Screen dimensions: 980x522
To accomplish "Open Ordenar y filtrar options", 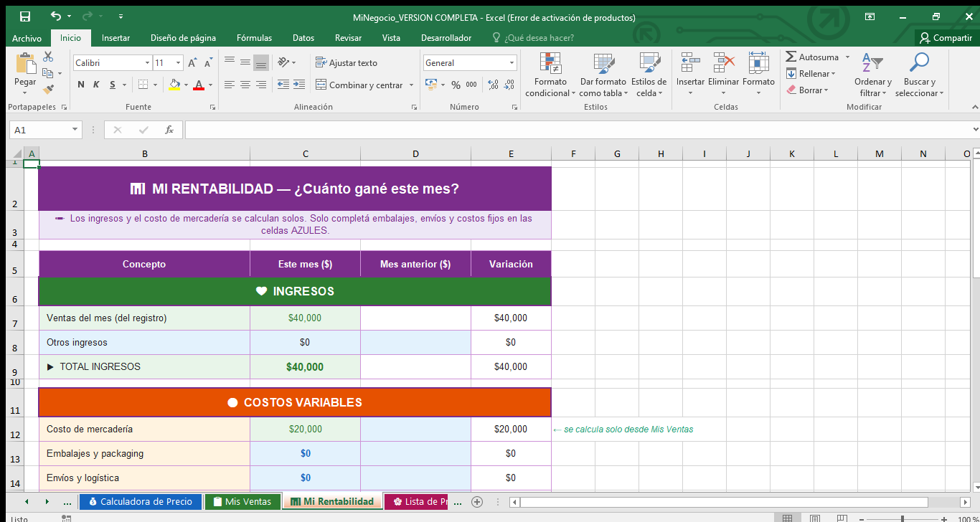I will 872,75.
